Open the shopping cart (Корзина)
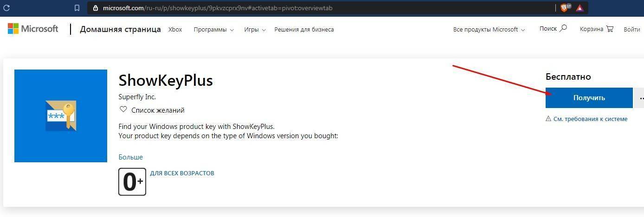The height and width of the screenshot is (217, 644). click(x=596, y=29)
